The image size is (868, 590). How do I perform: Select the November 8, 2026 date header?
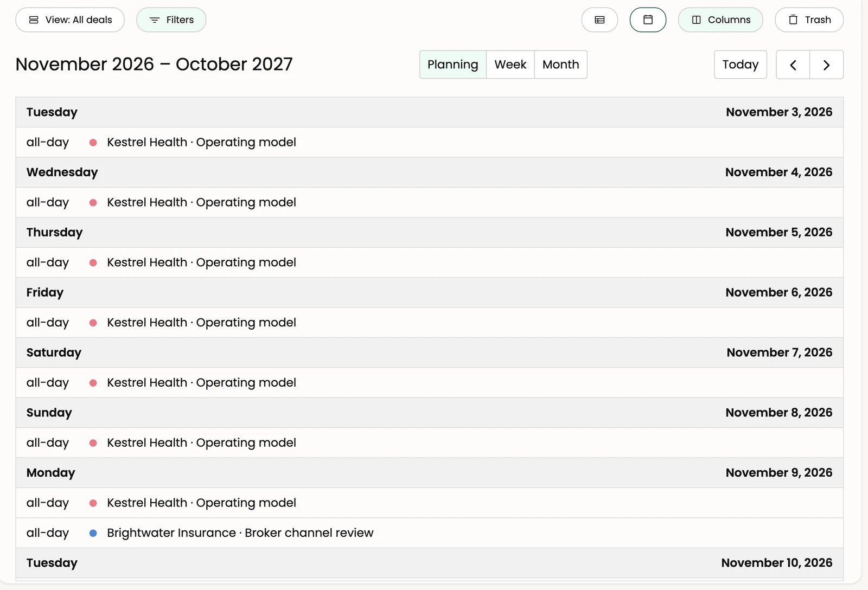779,413
